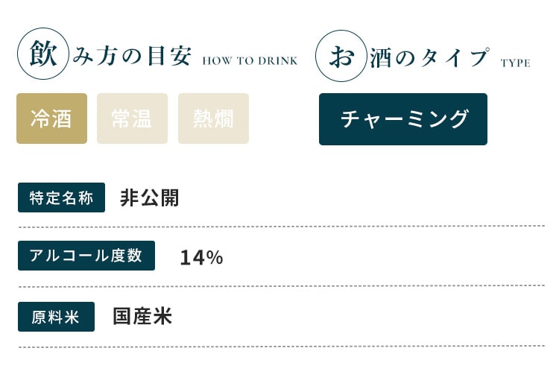Select the 常温 serving temperature badge

pyautogui.click(x=132, y=118)
